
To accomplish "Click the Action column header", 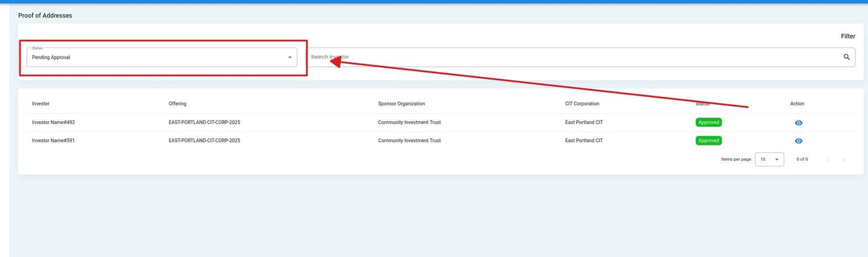I will tap(797, 104).
